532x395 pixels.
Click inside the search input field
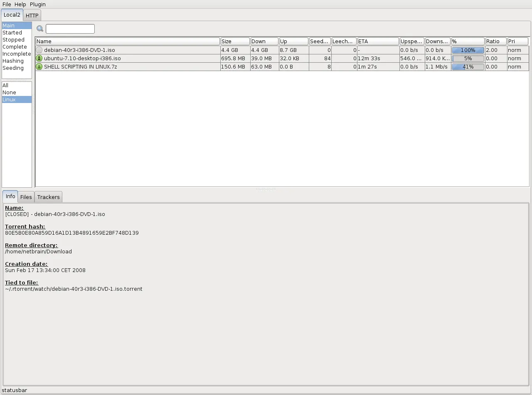tap(70, 29)
